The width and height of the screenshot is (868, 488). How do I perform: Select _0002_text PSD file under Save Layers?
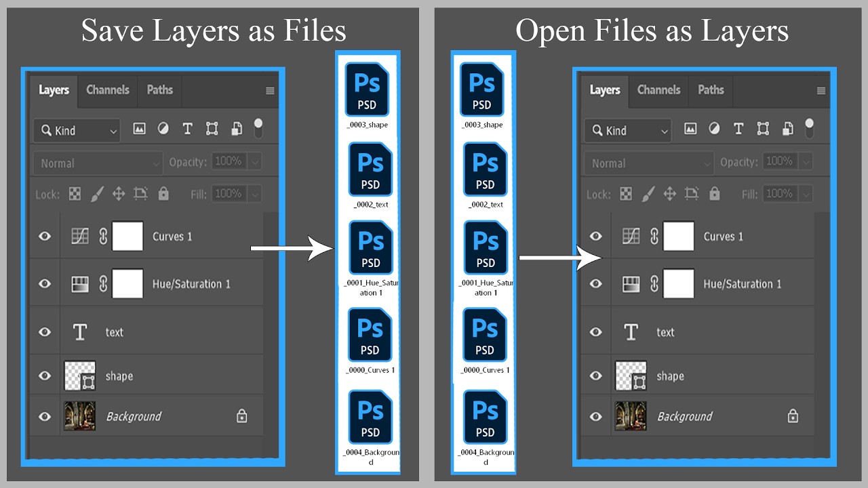click(370, 175)
